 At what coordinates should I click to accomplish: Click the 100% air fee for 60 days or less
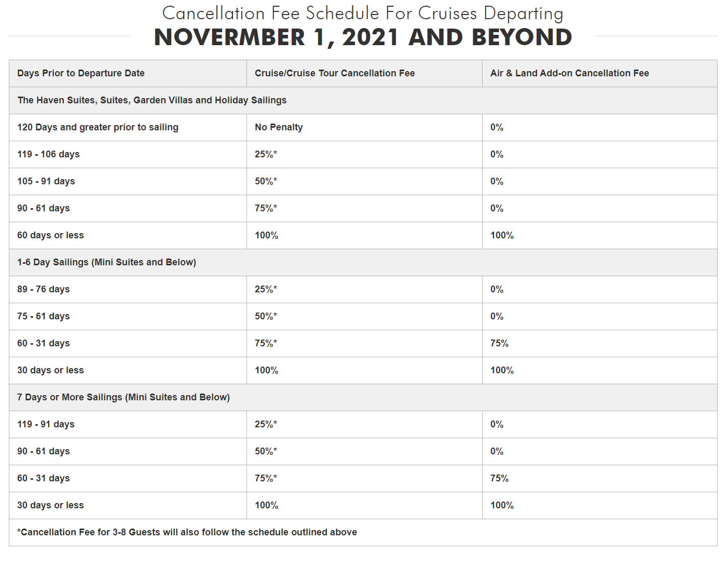tap(502, 235)
